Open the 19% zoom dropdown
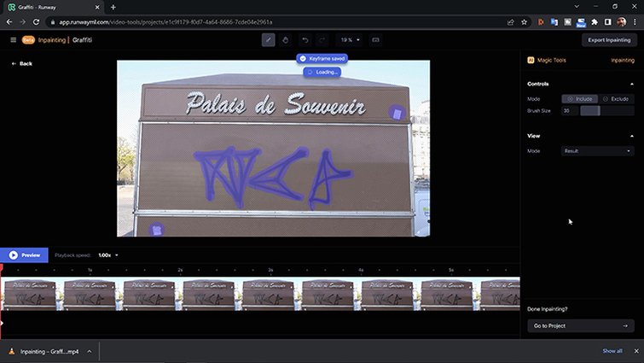644x363 pixels. (x=350, y=40)
